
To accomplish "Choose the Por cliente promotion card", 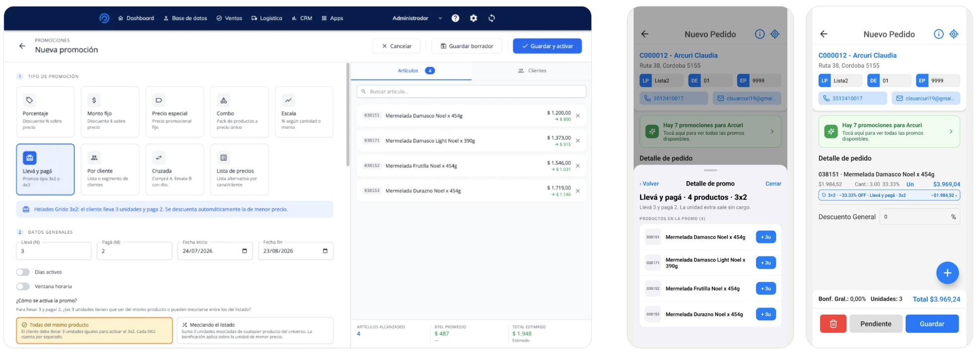I will [x=110, y=170].
